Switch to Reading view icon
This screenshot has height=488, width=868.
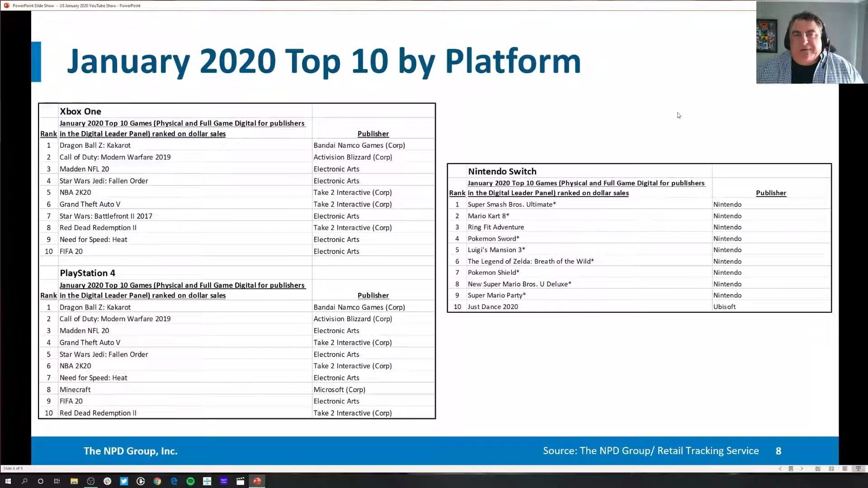pyautogui.click(x=844, y=469)
